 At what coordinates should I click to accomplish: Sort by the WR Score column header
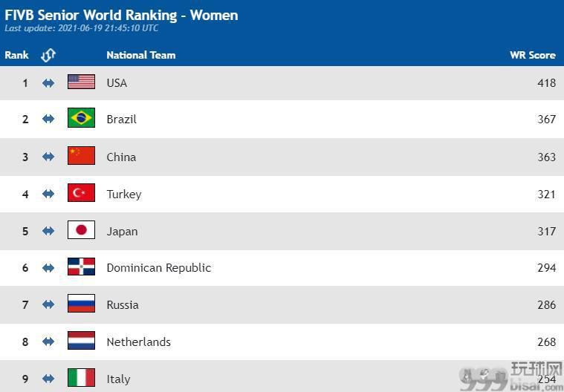click(533, 55)
